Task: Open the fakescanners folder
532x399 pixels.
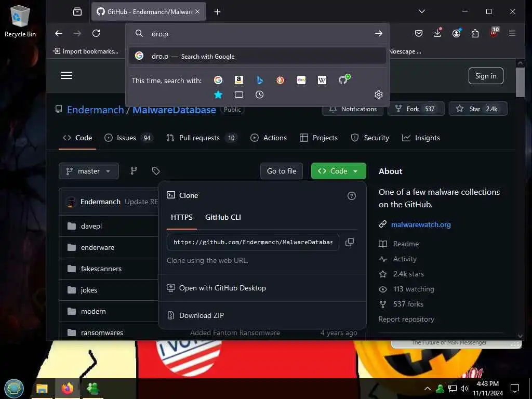Action: 101,269
